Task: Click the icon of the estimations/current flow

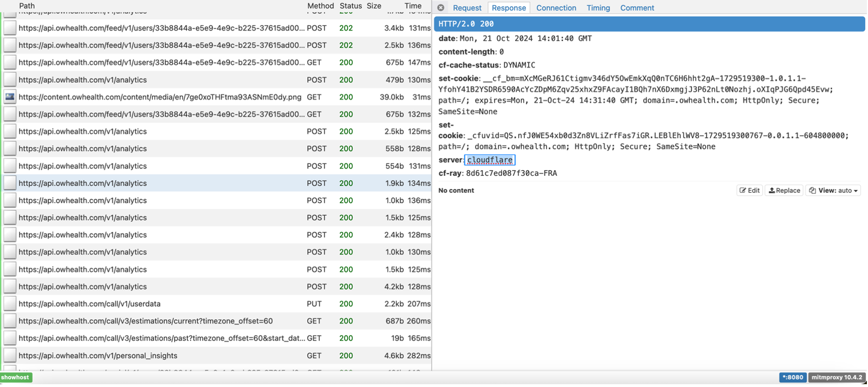Action: 10,321
